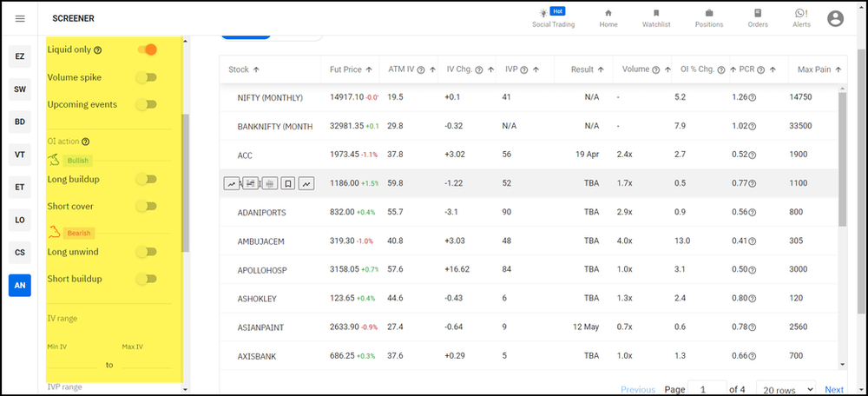The height and width of the screenshot is (396, 868).
Task: Open Orders page
Action: point(758,17)
